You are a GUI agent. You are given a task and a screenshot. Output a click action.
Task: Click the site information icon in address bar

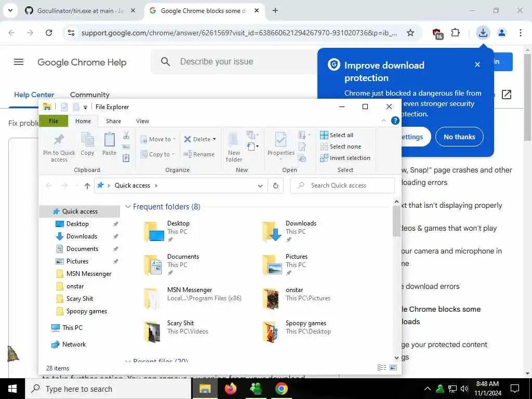pyautogui.click(x=71, y=33)
